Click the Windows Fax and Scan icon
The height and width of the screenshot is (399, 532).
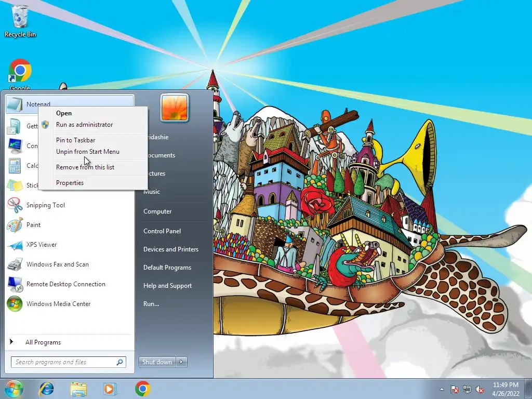pyautogui.click(x=15, y=264)
